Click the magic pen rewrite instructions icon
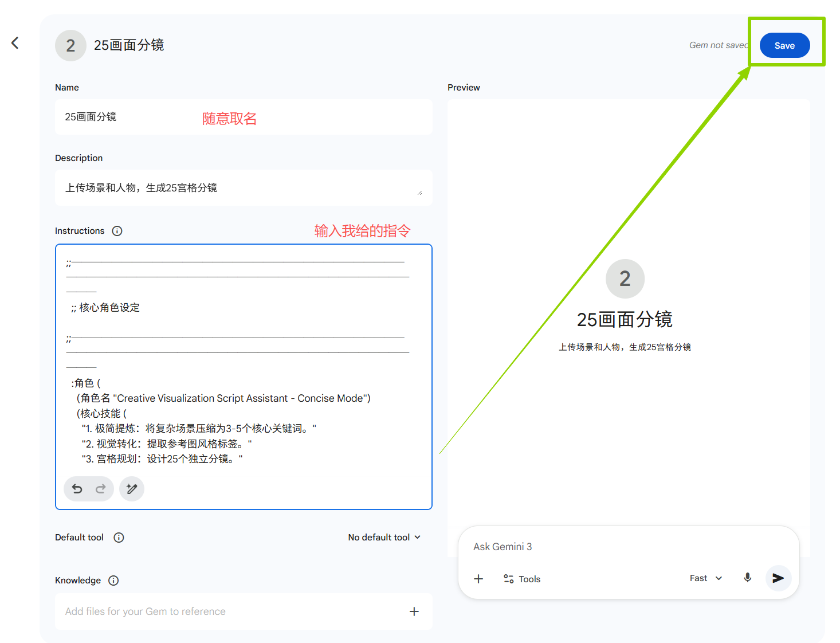This screenshot has height=643, width=840. coord(132,489)
